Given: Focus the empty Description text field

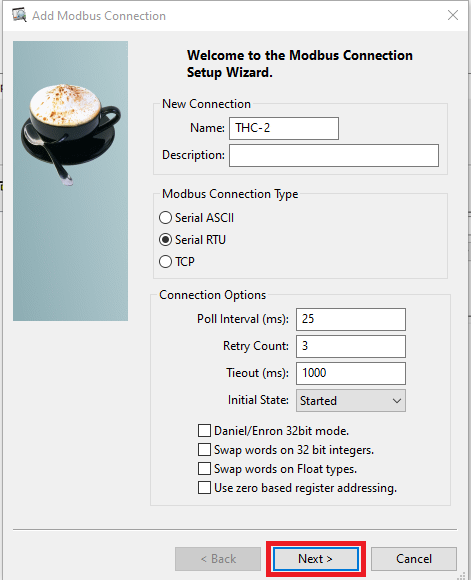Looking at the screenshot, I should pyautogui.click(x=334, y=155).
